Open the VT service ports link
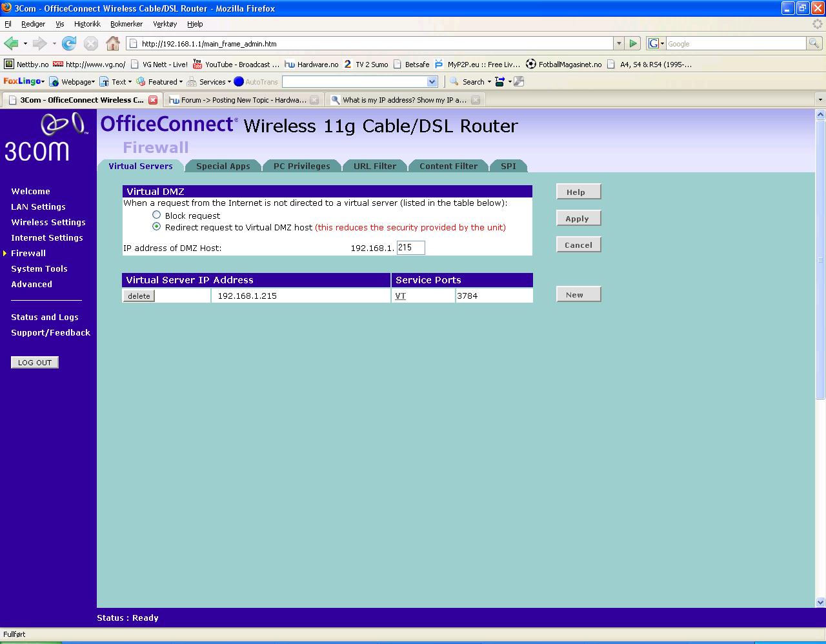The width and height of the screenshot is (826, 644). (400, 296)
